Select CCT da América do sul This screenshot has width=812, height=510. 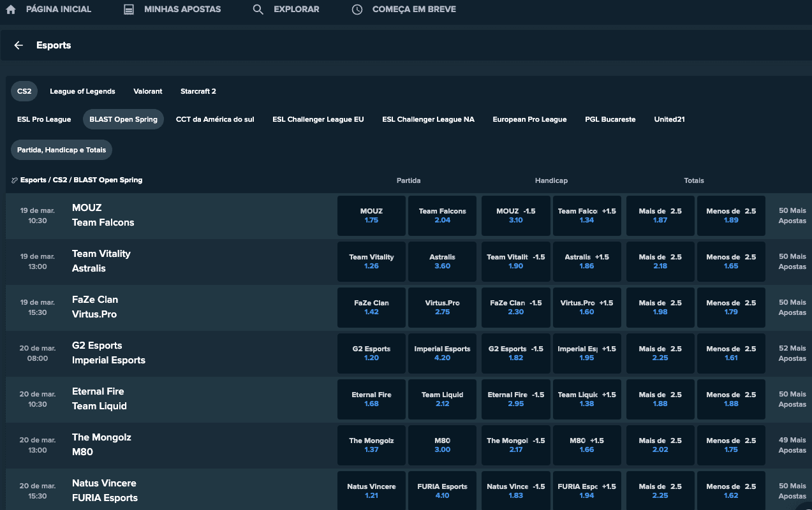(x=215, y=119)
